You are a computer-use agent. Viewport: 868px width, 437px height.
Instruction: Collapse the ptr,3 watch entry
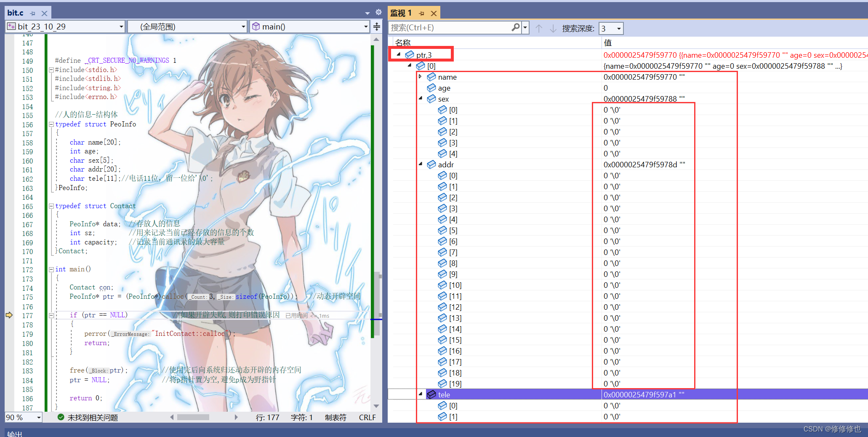pyautogui.click(x=398, y=54)
